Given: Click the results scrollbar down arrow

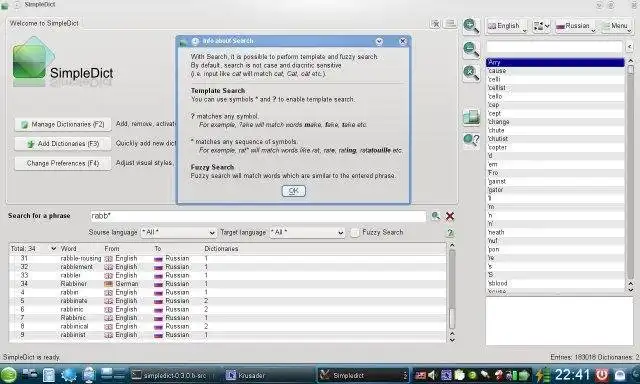Looking at the screenshot, I should tap(452, 340).
